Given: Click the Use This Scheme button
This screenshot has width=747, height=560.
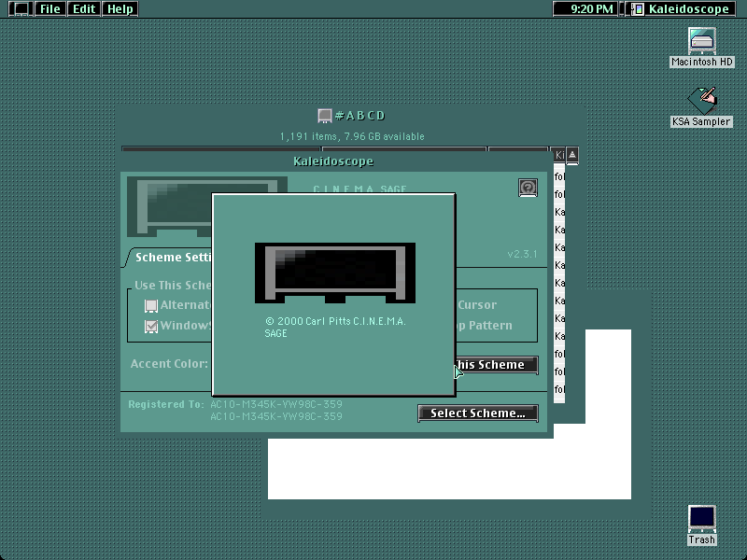Looking at the screenshot, I should [497, 365].
